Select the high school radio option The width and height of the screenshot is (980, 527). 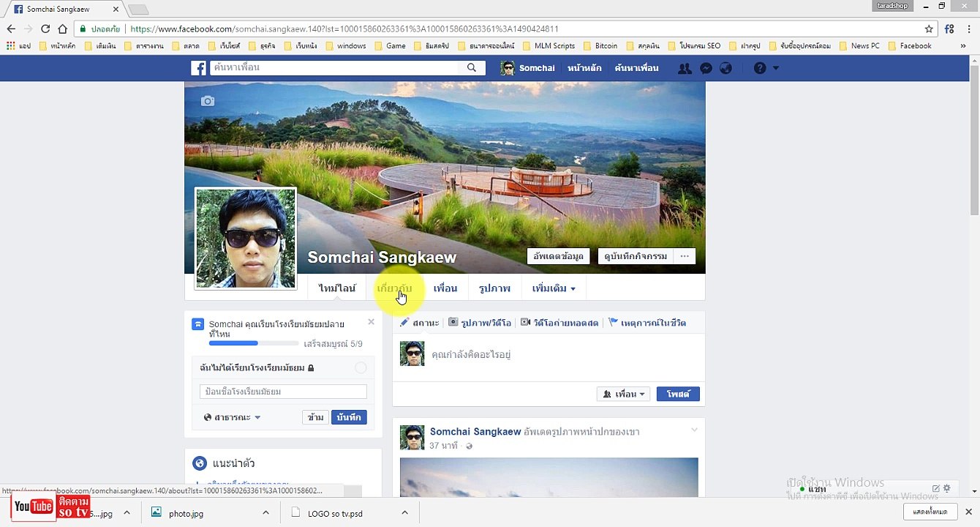pyautogui.click(x=361, y=367)
